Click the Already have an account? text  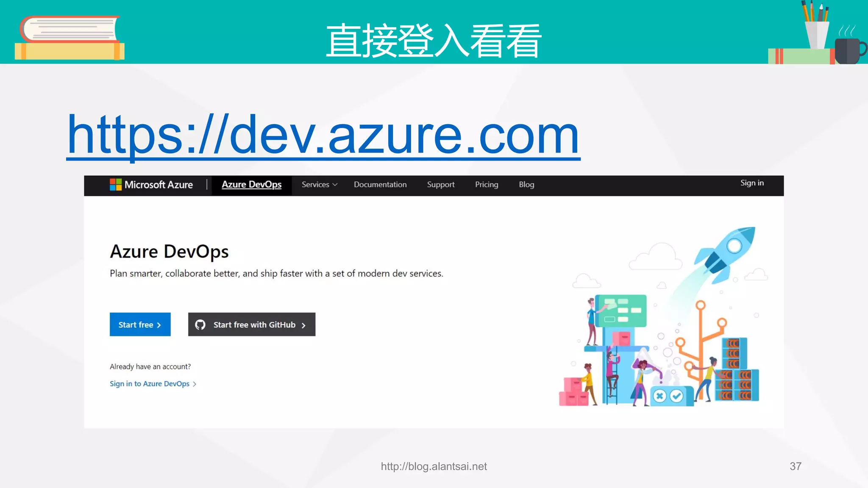150,367
